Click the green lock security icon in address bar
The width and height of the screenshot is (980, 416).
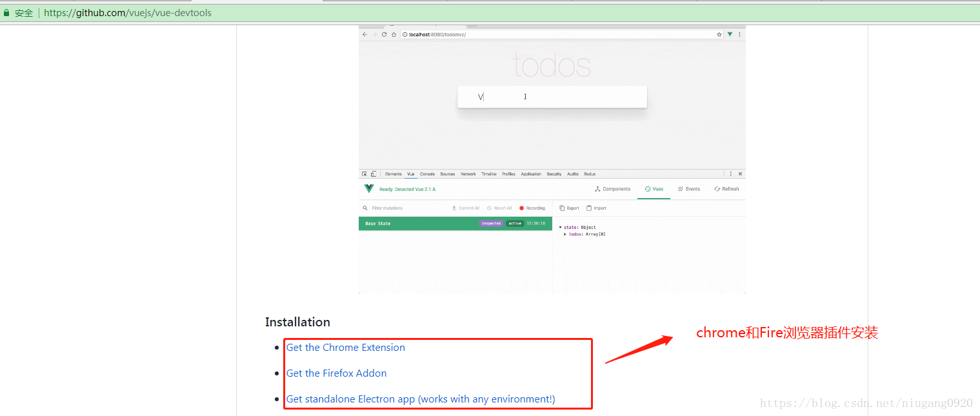tap(6, 13)
